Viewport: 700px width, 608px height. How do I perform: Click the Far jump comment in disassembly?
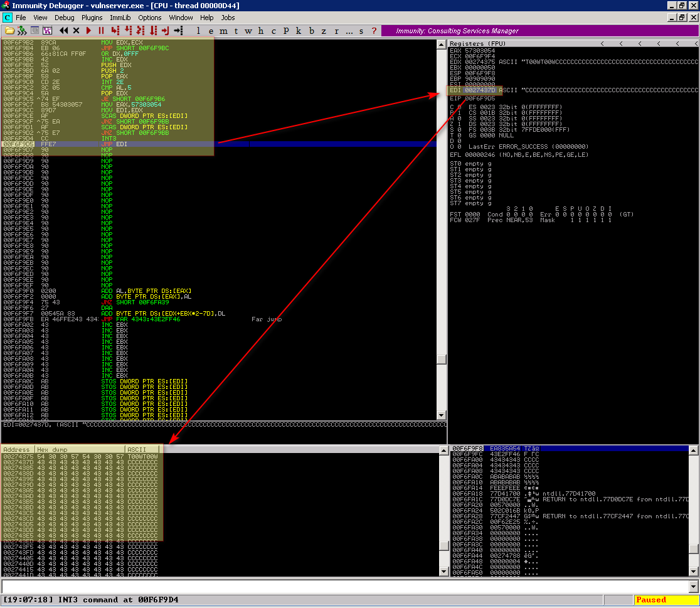point(267,319)
